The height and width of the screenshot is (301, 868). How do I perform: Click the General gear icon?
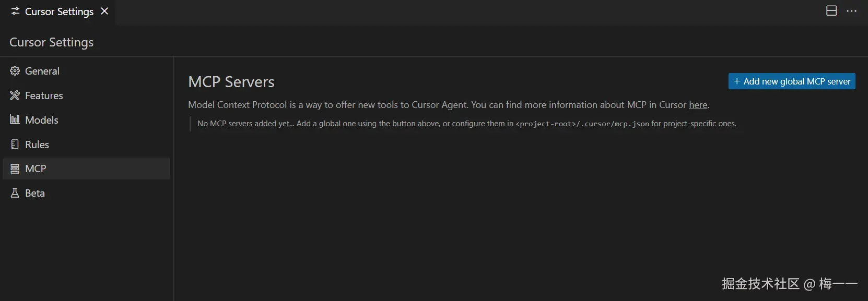tap(15, 71)
